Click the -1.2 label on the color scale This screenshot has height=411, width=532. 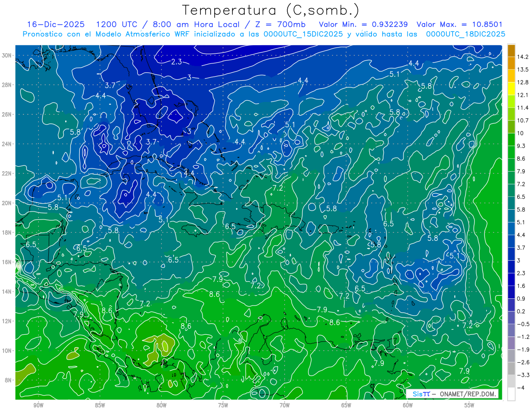coord(523,337)
